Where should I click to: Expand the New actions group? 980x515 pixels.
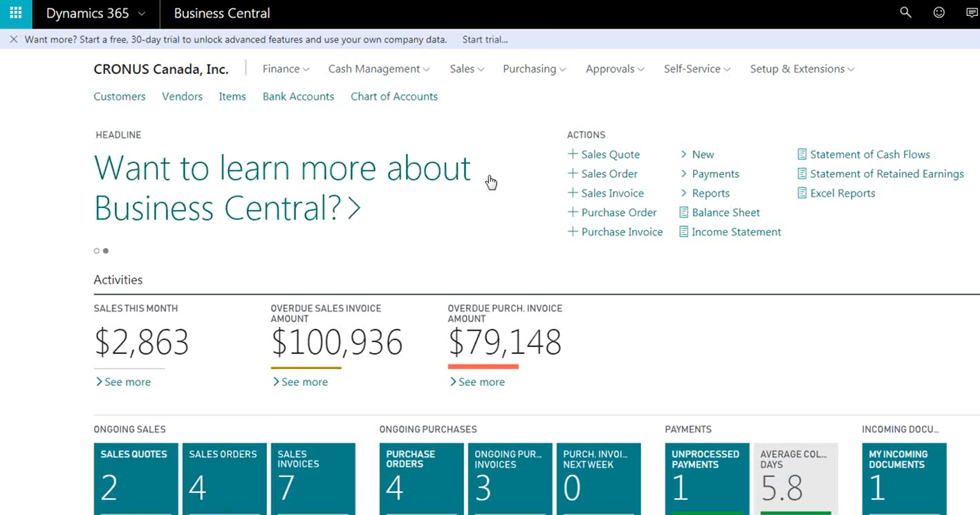pos(697,154)
